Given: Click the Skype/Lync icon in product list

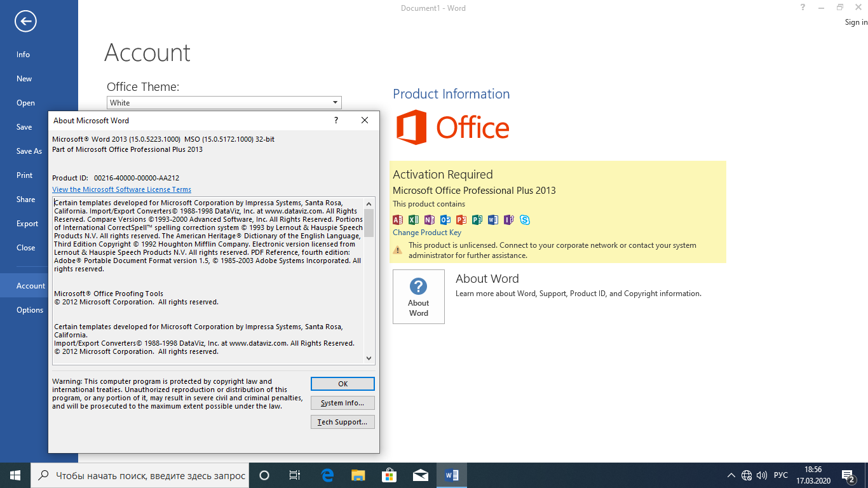Looking at the screenshot, I should tap(525, 220).
